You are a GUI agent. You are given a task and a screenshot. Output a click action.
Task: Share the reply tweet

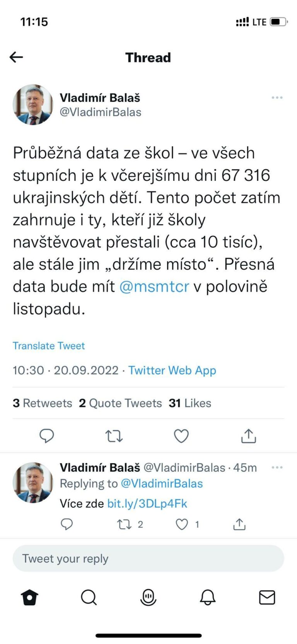pyautogui.click(x=239, y=524)
